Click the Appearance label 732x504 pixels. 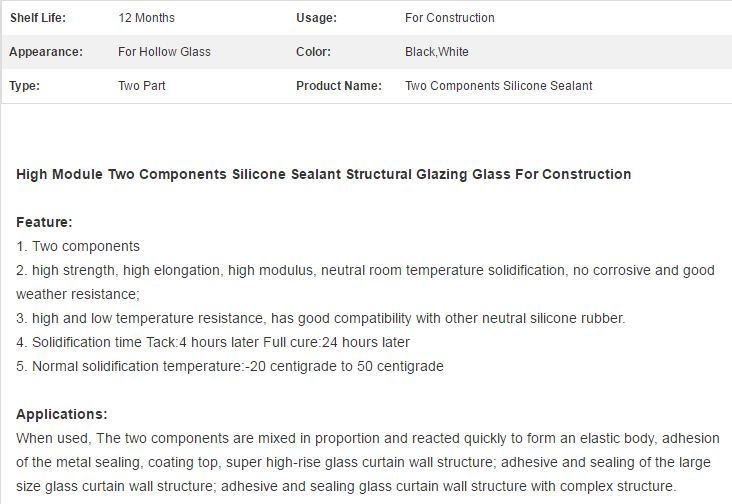(46, 52)
